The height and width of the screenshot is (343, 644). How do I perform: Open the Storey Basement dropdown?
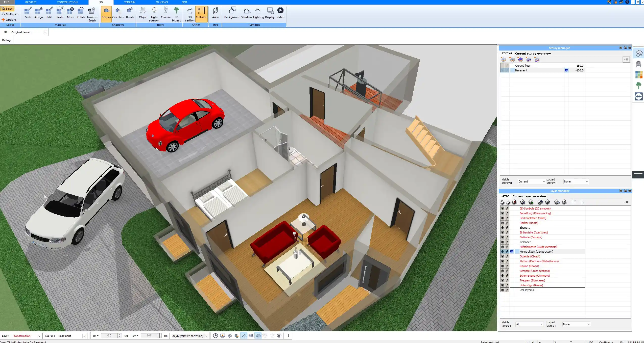[x=84, y=336]
